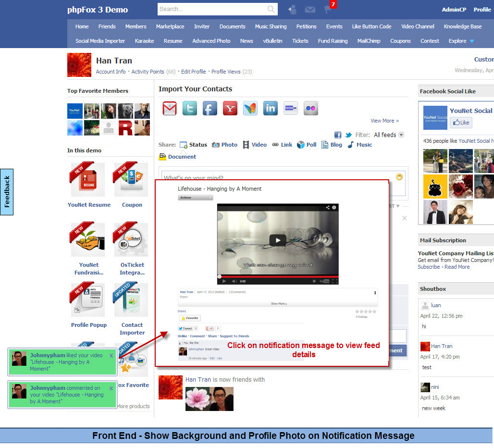The height and width of the screenshot is (448, 494).
Task: Open Han Tran's profile photo
Action: click(x=79, y=65)
